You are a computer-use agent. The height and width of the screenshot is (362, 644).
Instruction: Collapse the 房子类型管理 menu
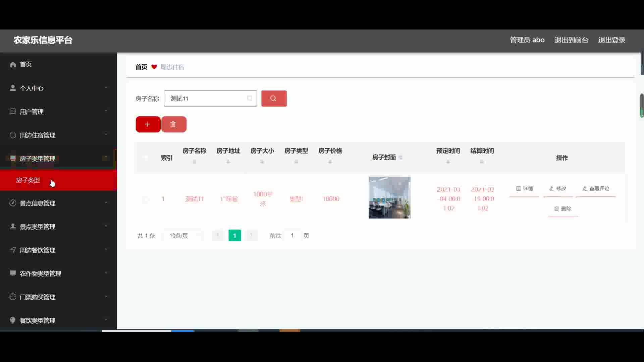(x=58, y=159)
